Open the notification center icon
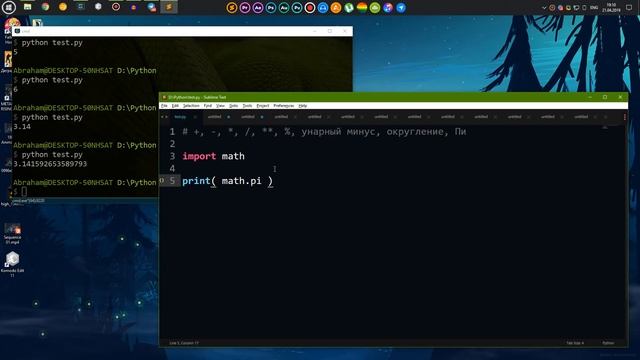The width and height of the screenshot is (640, 360). point(629,7)
